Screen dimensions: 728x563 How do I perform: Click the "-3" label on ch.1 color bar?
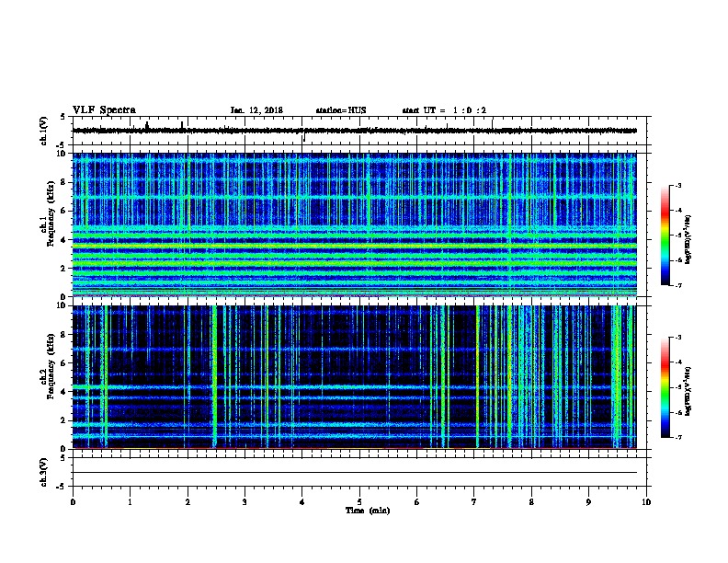coord(677,185)
